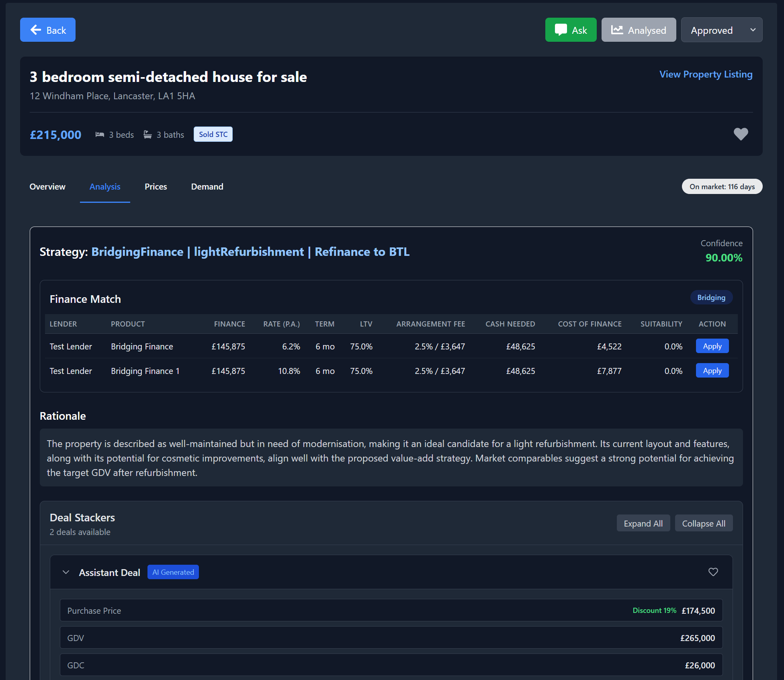Click Collapse All deals button

(x=703, y=523)
